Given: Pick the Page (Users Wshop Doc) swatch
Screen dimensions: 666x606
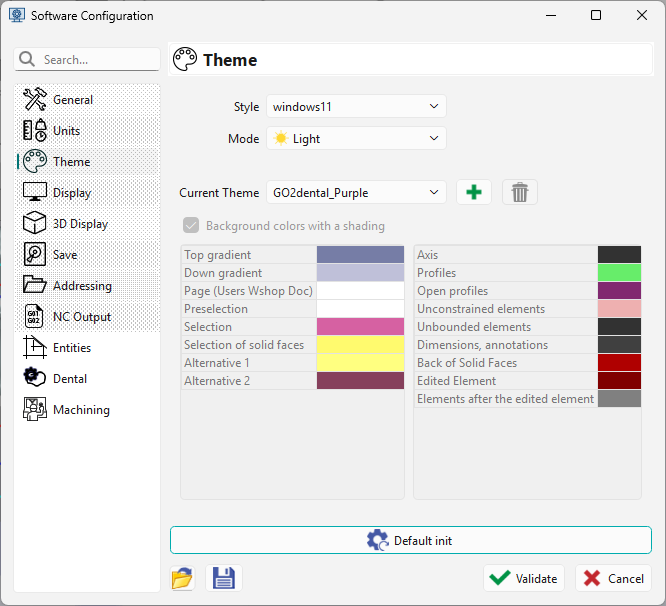Looking at the screenshot, I should [360, 290].
